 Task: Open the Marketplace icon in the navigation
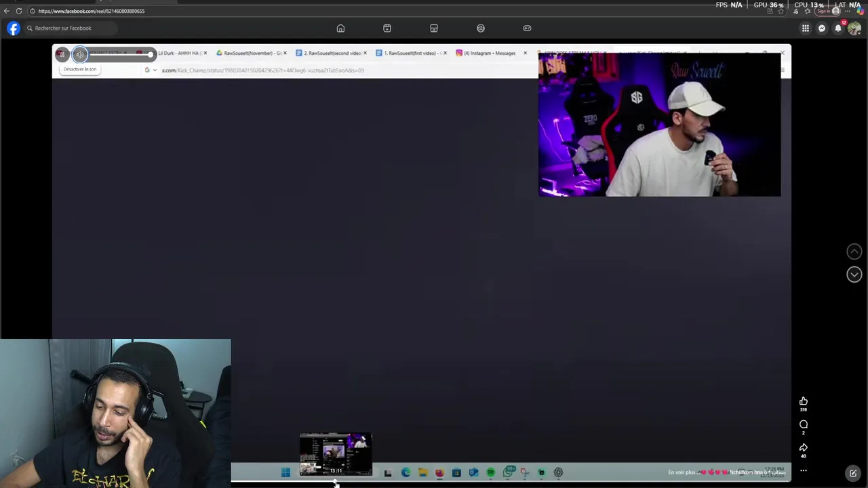point(434,28)
